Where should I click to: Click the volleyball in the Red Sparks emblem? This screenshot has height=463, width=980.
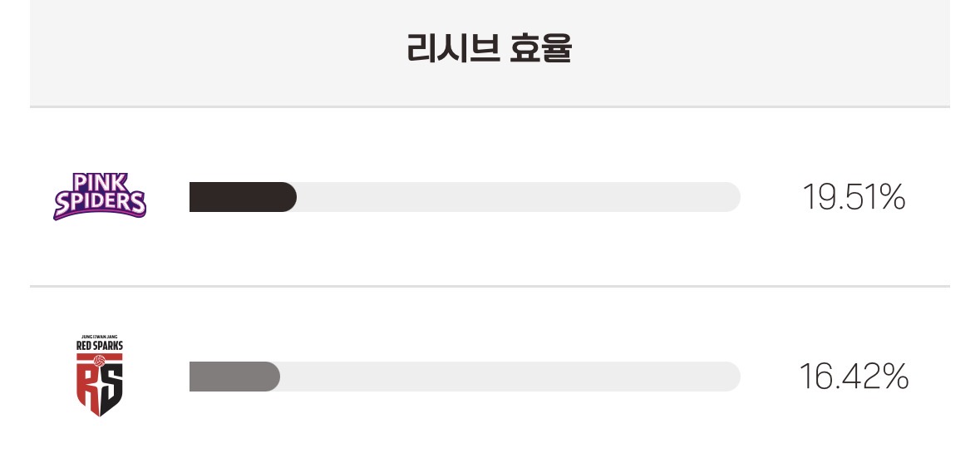[x=100, y=362]
